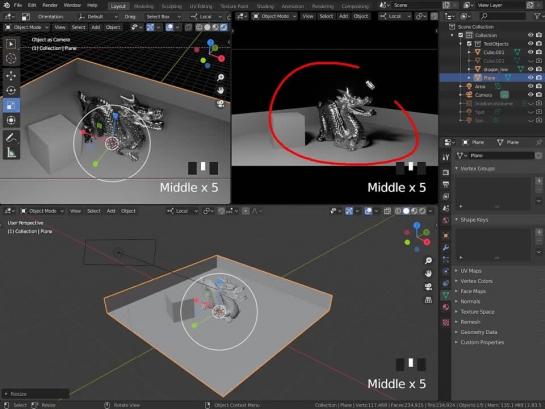Hide Cube.001 using its eye icon
Image resolution: width=545 pixels, height=409 pixels.
pos(530,52)
